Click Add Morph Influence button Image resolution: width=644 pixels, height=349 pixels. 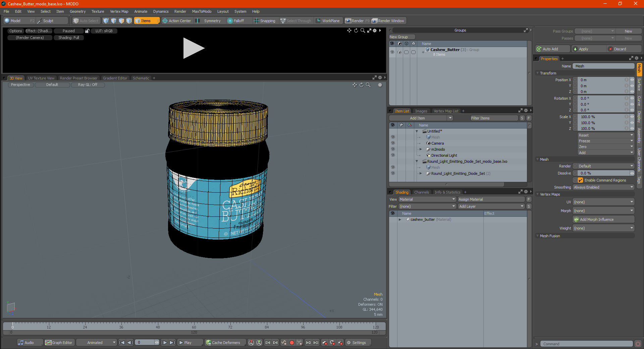603,219
